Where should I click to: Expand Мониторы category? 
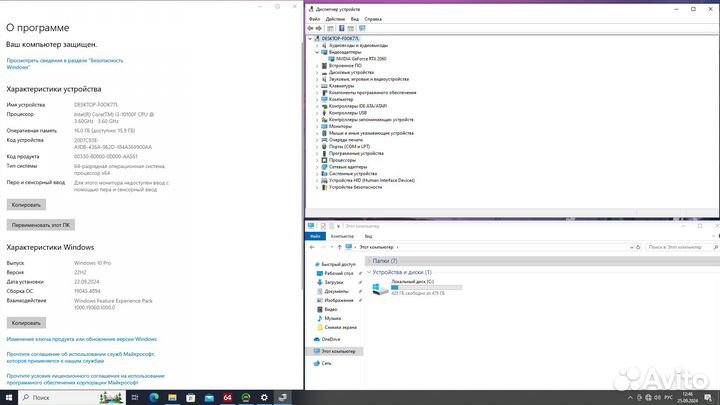click(x=317, y=126)
